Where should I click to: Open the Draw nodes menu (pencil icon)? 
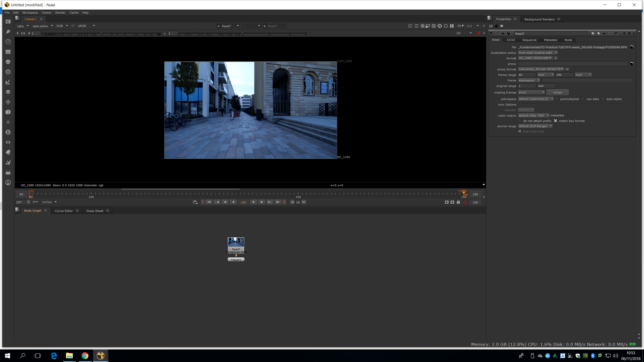tap(8, 32)
